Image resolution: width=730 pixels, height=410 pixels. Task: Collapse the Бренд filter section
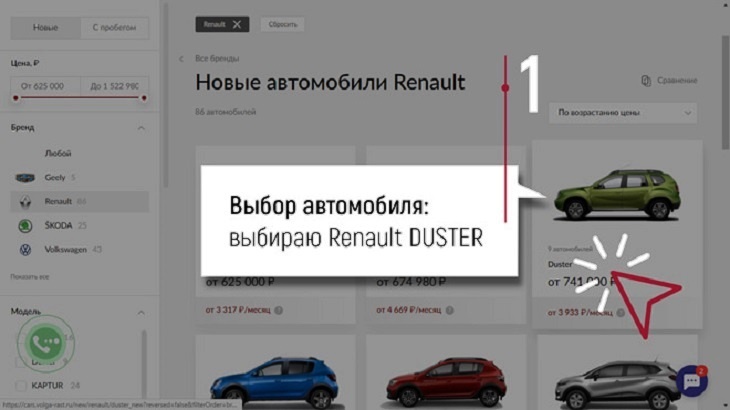pyautogui.click(x=141, y=128)
